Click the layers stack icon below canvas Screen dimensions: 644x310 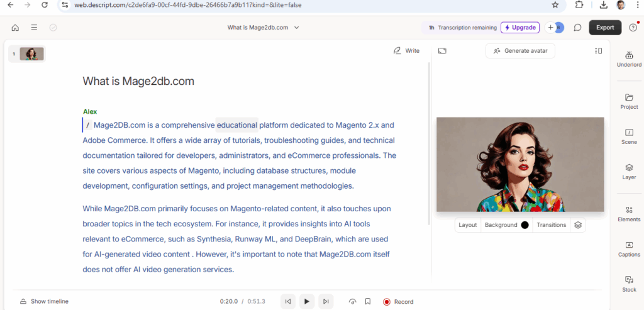[578, 225]
